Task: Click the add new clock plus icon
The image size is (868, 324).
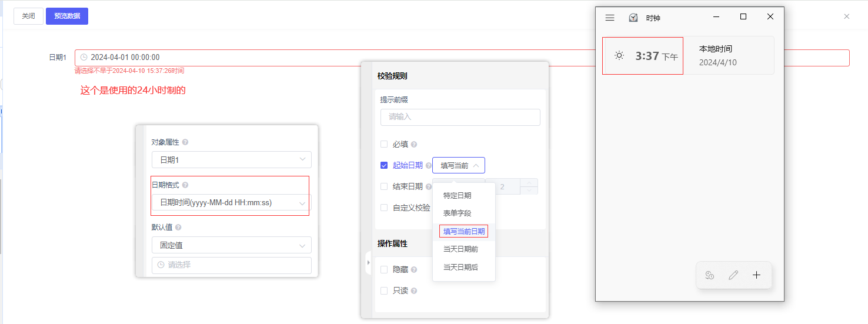Action: click(x=757, y=275)
